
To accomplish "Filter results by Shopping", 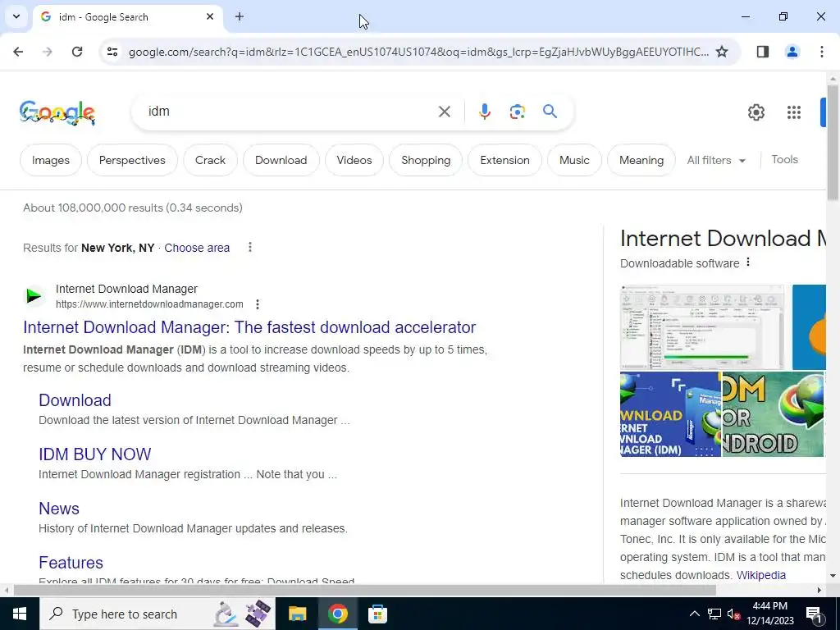I will coord(426,160).
